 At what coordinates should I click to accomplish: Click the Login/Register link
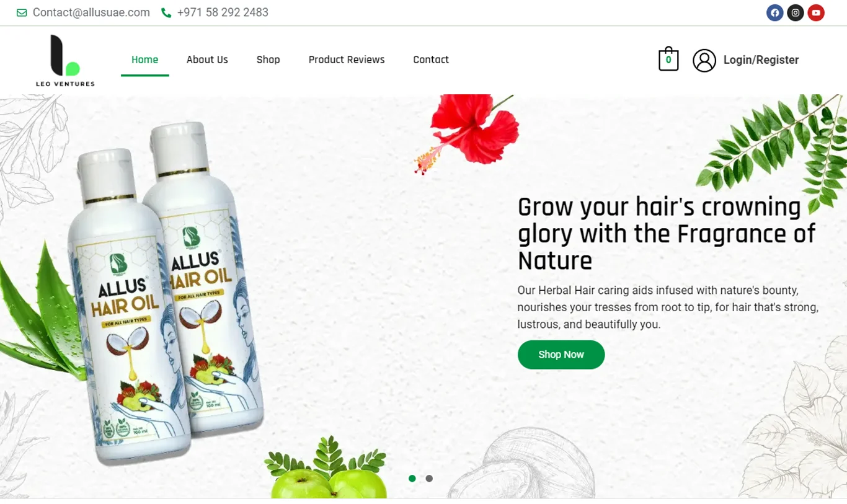coord(761,60)
